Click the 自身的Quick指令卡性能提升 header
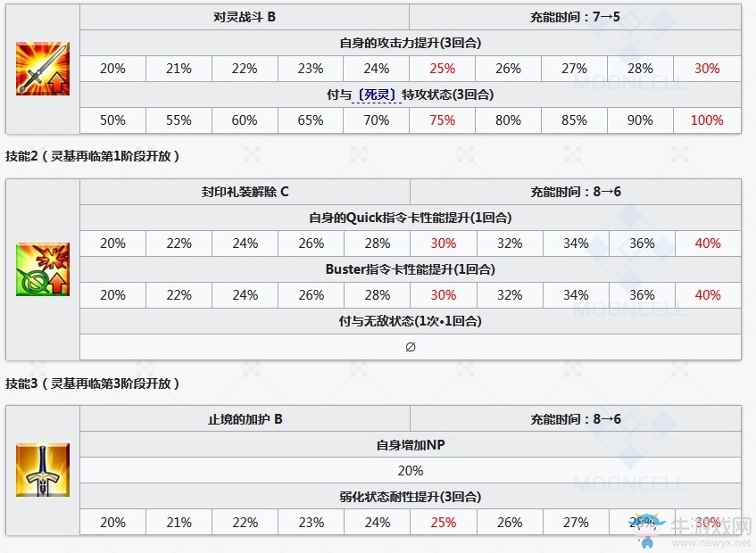Viewport: 756px width, 553px height. (x=411, y=218)
